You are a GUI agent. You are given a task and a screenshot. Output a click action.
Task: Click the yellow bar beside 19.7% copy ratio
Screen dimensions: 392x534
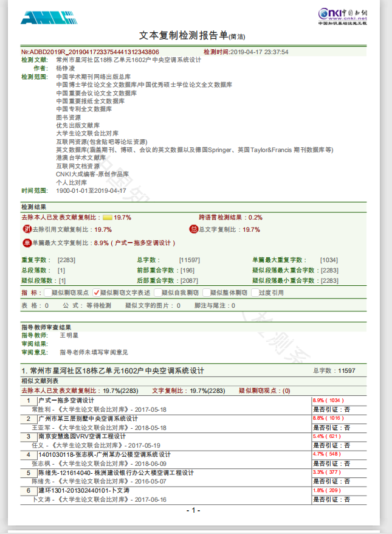tap(108, 218)
